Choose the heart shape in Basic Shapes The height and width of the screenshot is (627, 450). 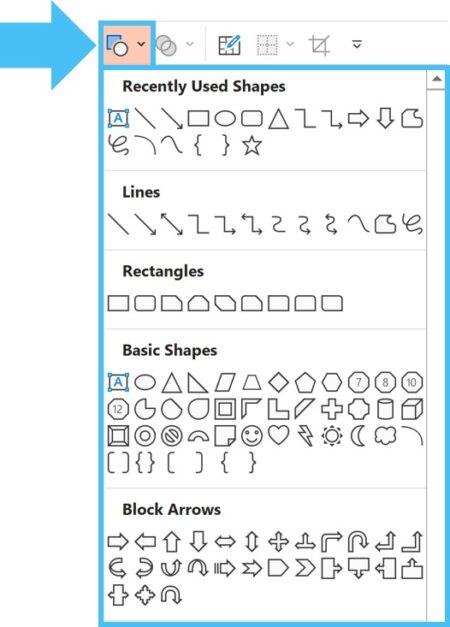click(x=279, y=435)
